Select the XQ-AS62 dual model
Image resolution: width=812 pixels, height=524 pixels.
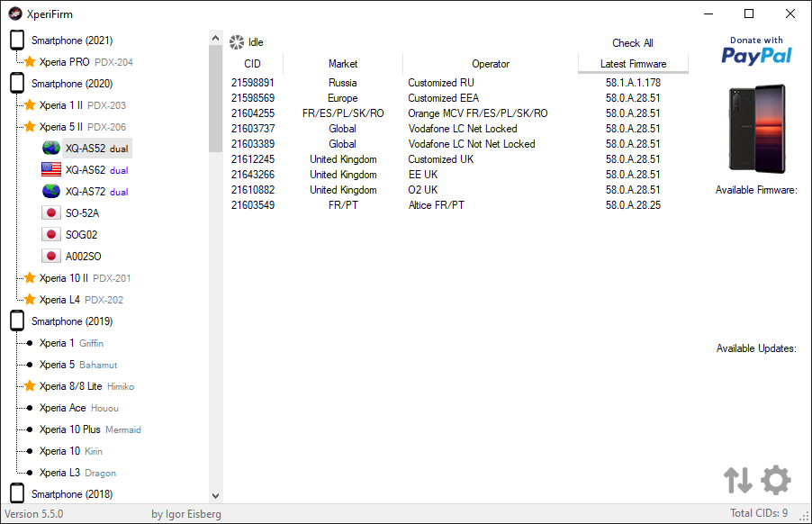point(97,170)
